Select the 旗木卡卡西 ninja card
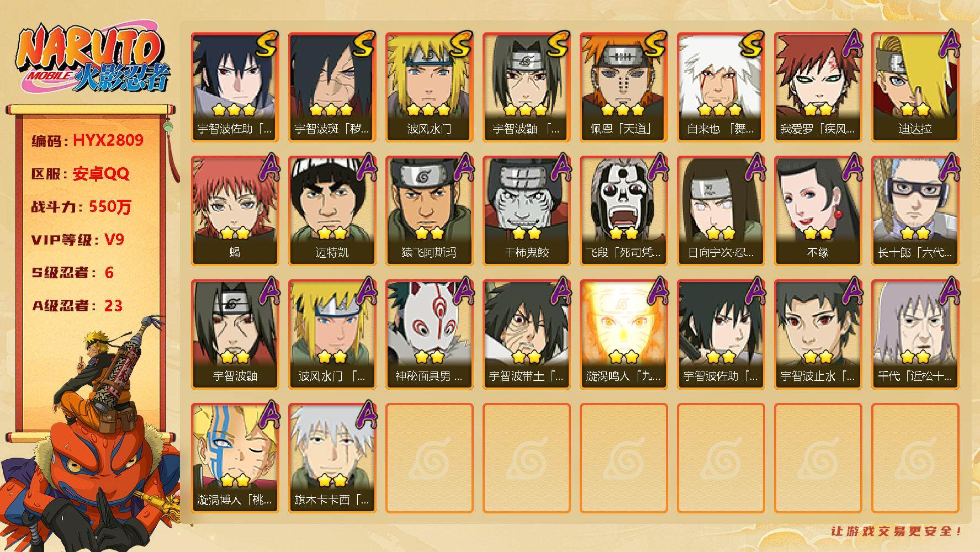 [x=332, y=458]
